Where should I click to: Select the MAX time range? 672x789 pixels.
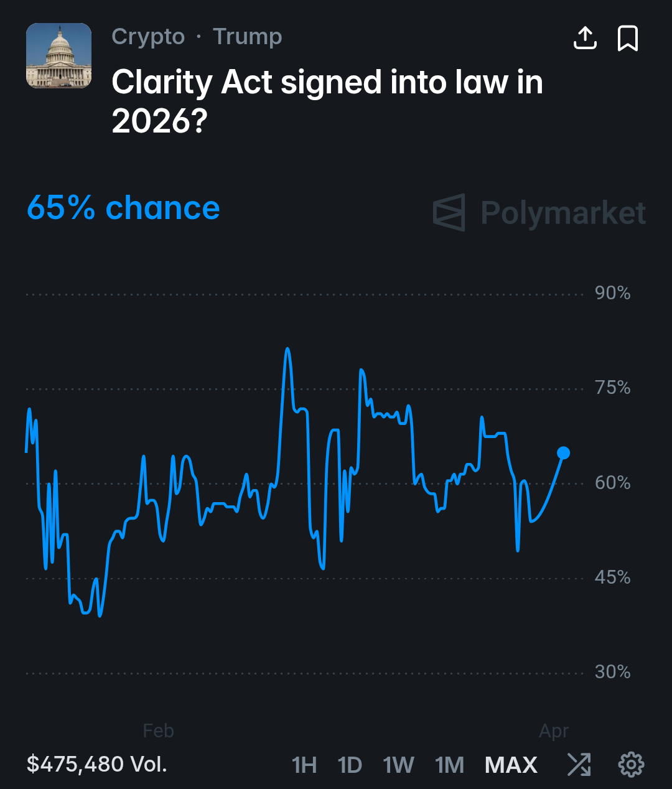[511, 765]
